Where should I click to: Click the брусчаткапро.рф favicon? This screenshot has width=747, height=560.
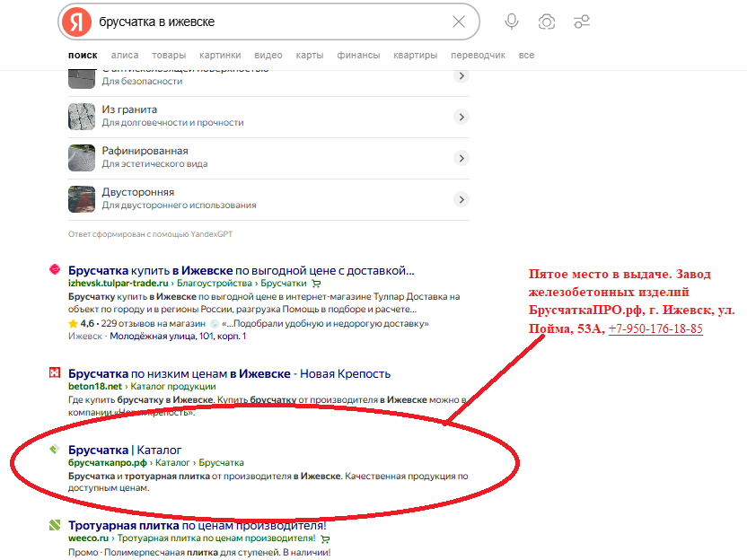pyautogui.click(x=55, y=449)
